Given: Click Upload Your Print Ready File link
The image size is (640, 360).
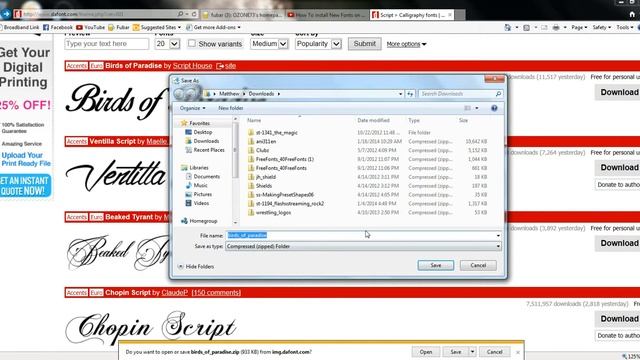Looking at the screenshot, I should pyautogui.click(x=26, y=159).
